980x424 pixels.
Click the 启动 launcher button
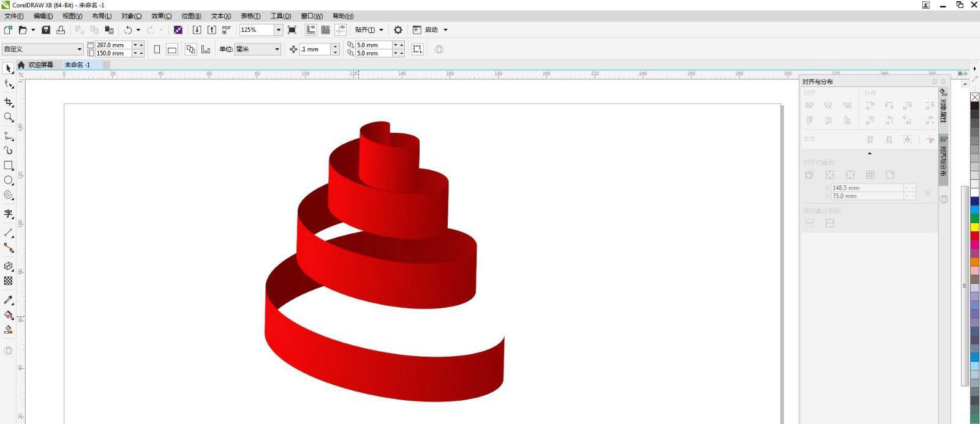click(431, 30)
